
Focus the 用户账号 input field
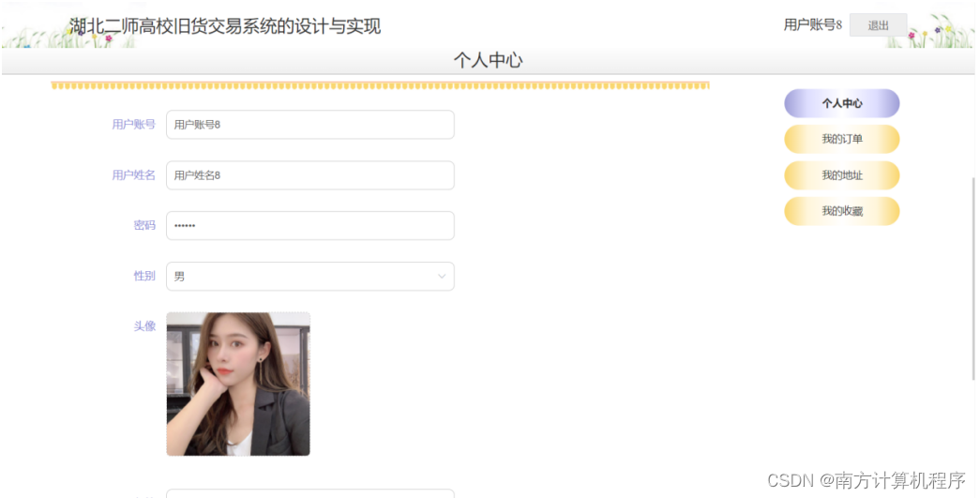[x=310, y=125]
